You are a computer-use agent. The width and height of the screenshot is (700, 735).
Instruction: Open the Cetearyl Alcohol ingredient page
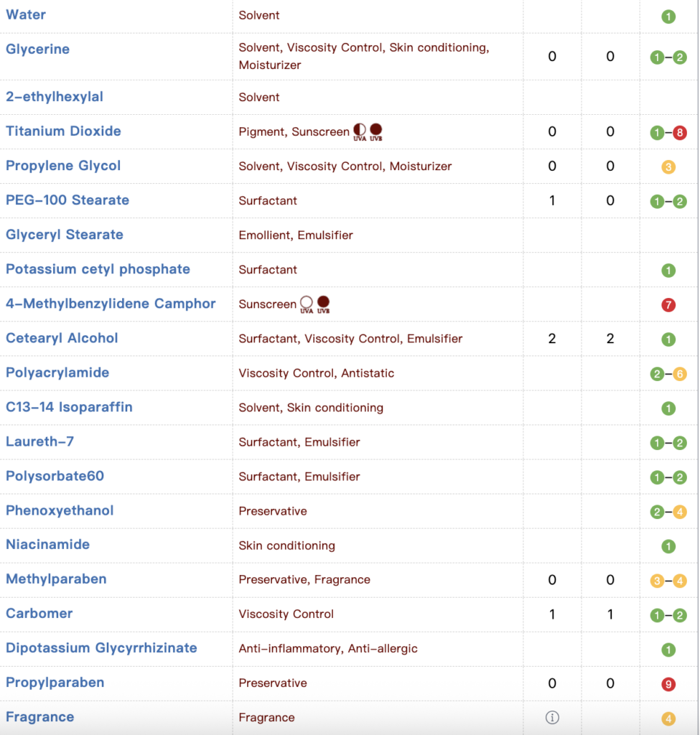tap(62, 337)
